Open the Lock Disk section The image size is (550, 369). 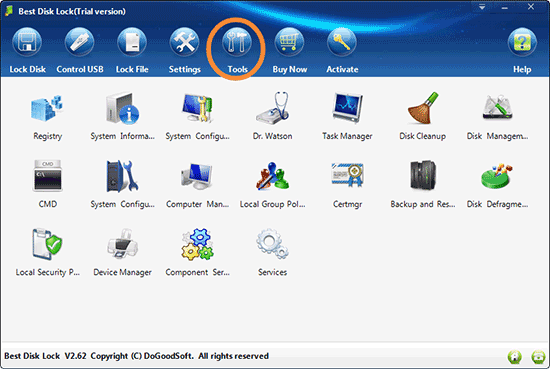click(27, 51)
